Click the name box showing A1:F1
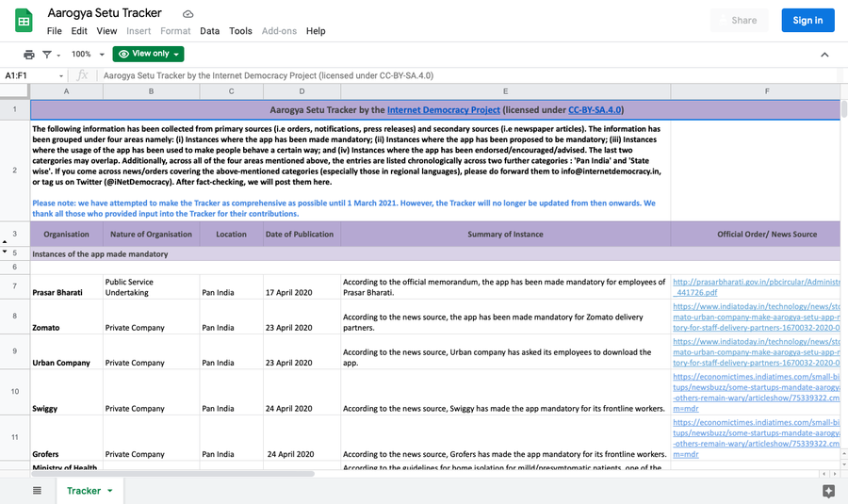 pyautogui.click(x=30, y=75)
